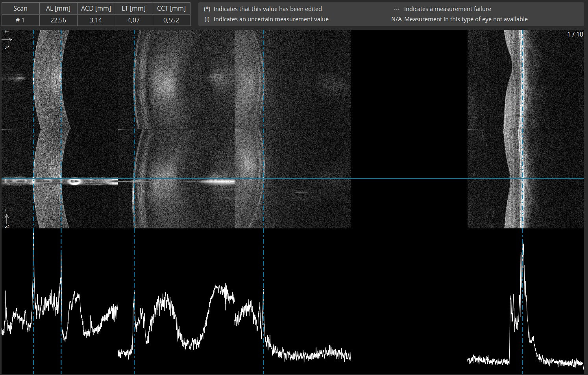Click the (*) edited value indicator symbol

click(x=206, y=9)
